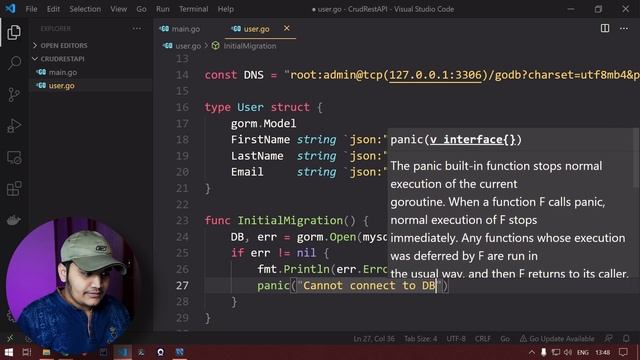The height and width of the screenshot is (360, 640).
Task: Open the Docker view in activity bar
Action: pos(14,220)
